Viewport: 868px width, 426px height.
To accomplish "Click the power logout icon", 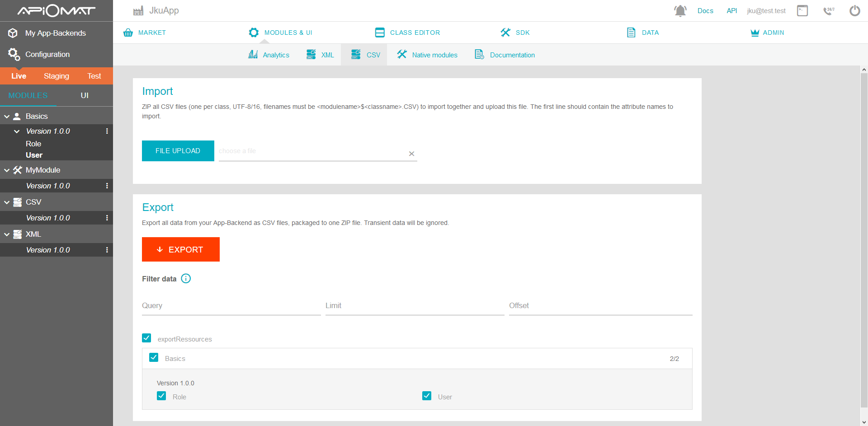I will coord(854,11).
